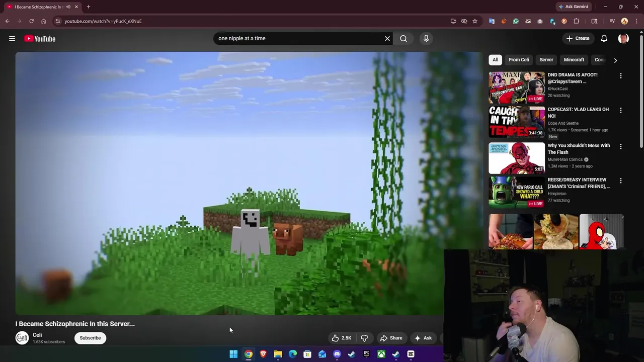The width and height of the screenshot is (644, 362).
Task: Open options for Why You Shouldn't Mess video
Action: (621, 146)
